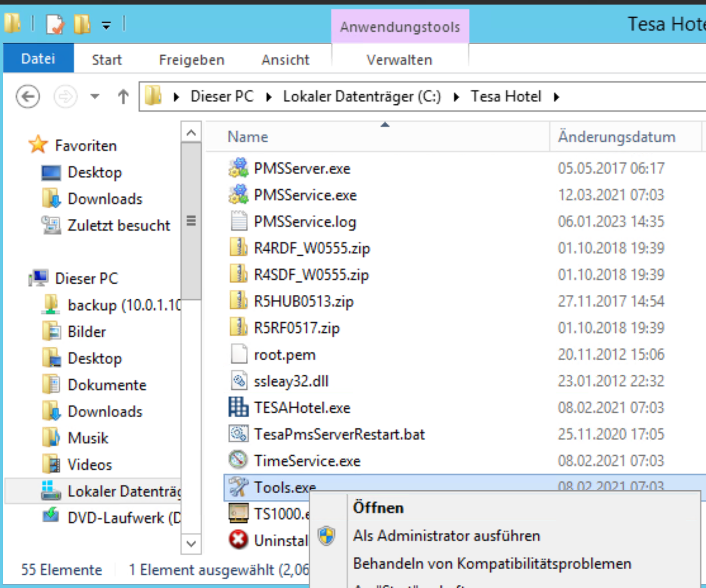Select Musik in the navigation pane

coord(88,438)
